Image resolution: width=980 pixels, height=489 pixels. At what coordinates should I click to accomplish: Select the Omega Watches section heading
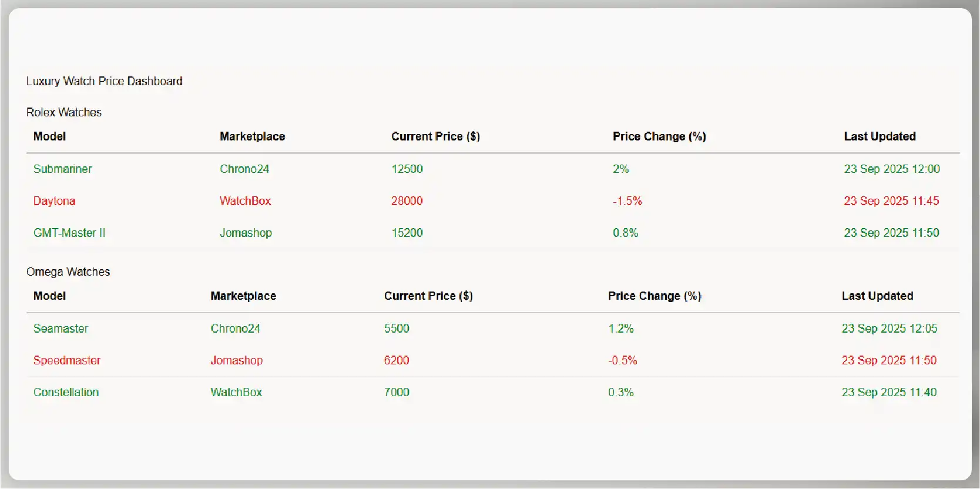68,272
